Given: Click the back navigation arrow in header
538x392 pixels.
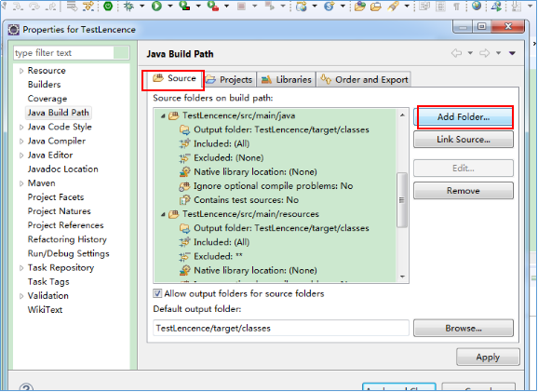Looking at the screenshot, I should (x=456, y=53).
